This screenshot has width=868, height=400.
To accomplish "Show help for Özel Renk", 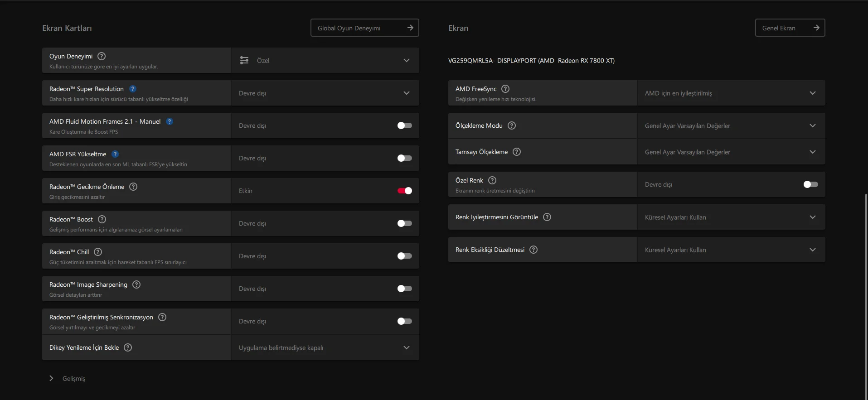I will pyautogui.click(x=492, y=180).
